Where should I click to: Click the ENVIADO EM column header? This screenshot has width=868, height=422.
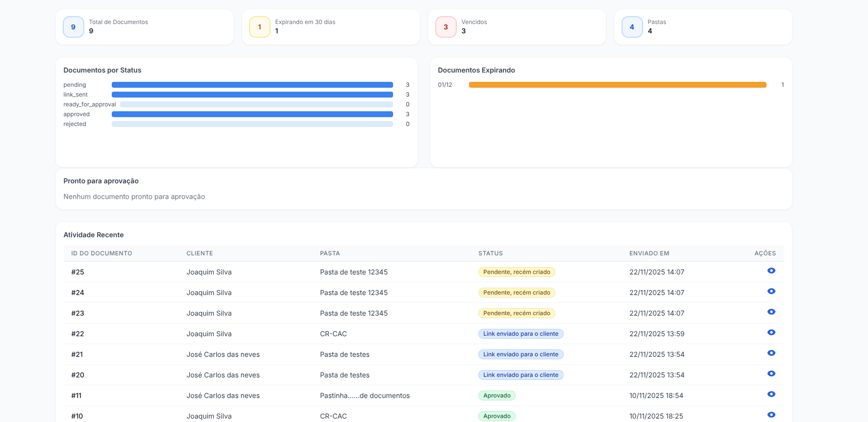649,253
